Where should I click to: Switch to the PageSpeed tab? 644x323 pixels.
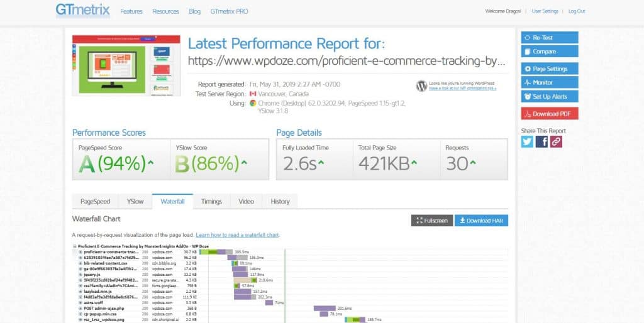96,202
